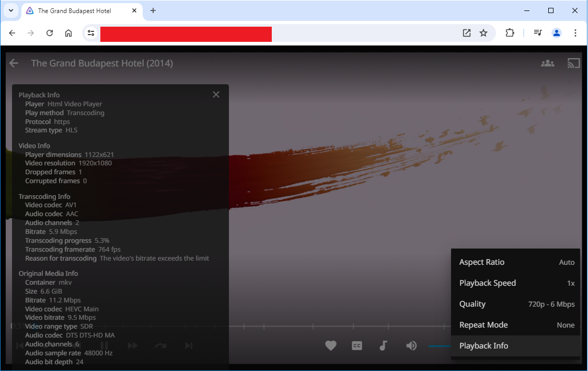Open the browser Extensions puzzle icon
The image size is (588, 371).
tap(510, 33)
